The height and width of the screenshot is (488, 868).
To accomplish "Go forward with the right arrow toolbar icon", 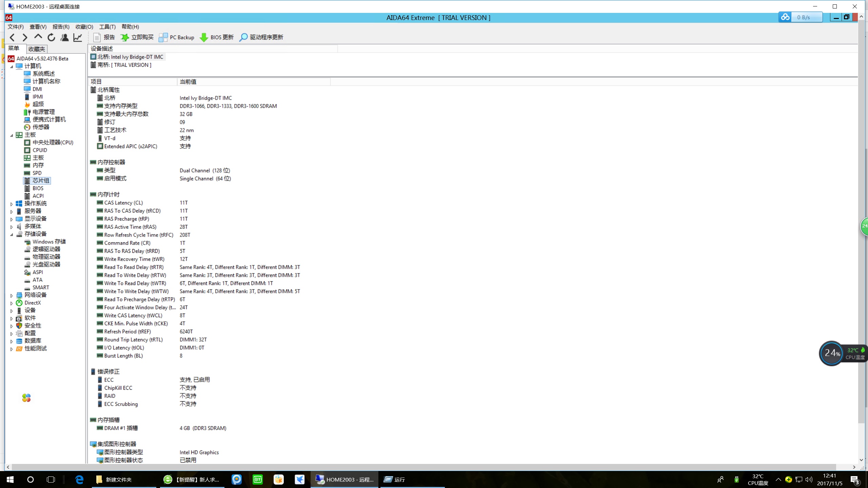I will click(25, 37).
